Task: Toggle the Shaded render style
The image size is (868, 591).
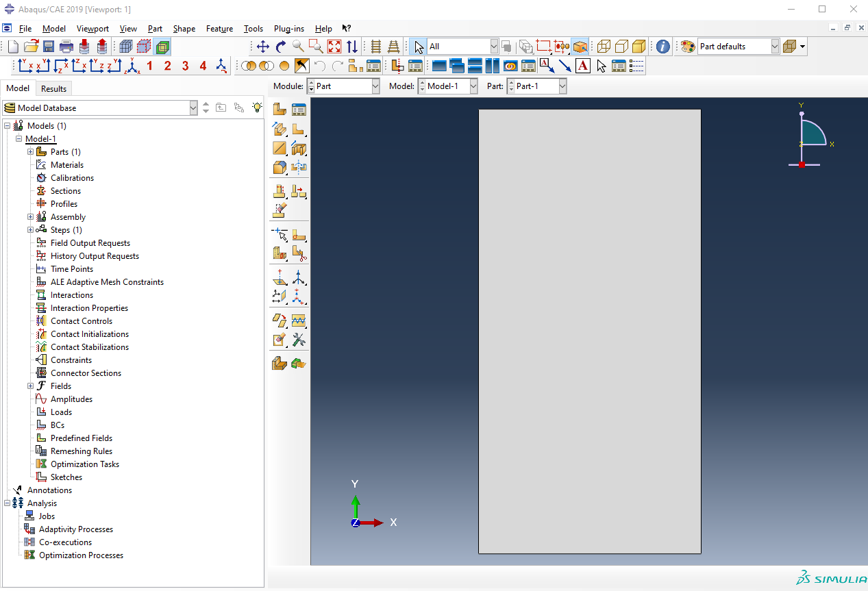Action: point(638,47)
